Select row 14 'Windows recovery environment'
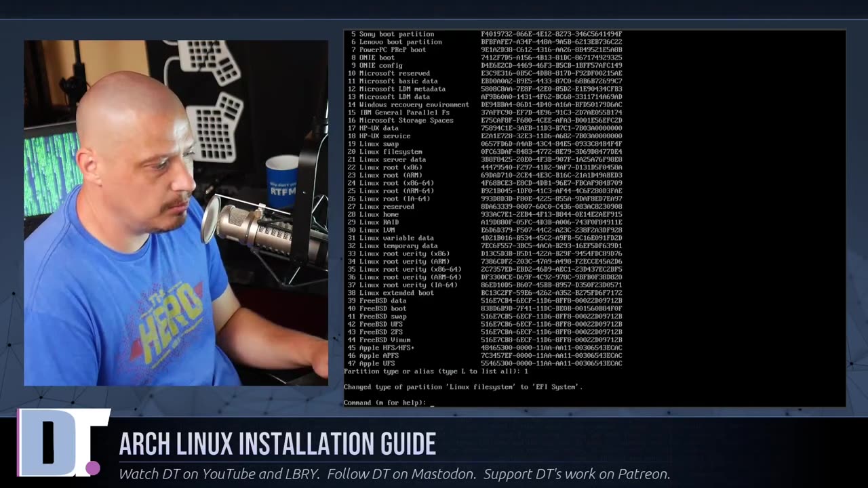This screenshot has height=488, width=868. tap(485, 104)
